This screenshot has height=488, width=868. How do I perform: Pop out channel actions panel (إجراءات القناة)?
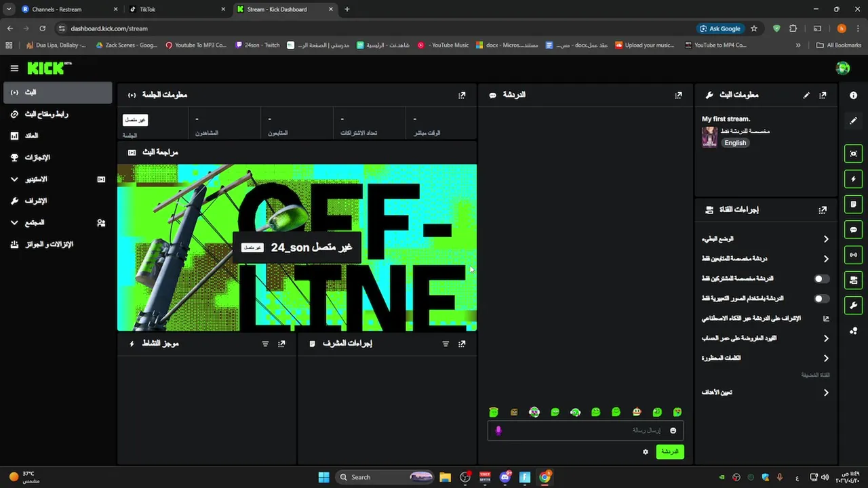point(823,210)
